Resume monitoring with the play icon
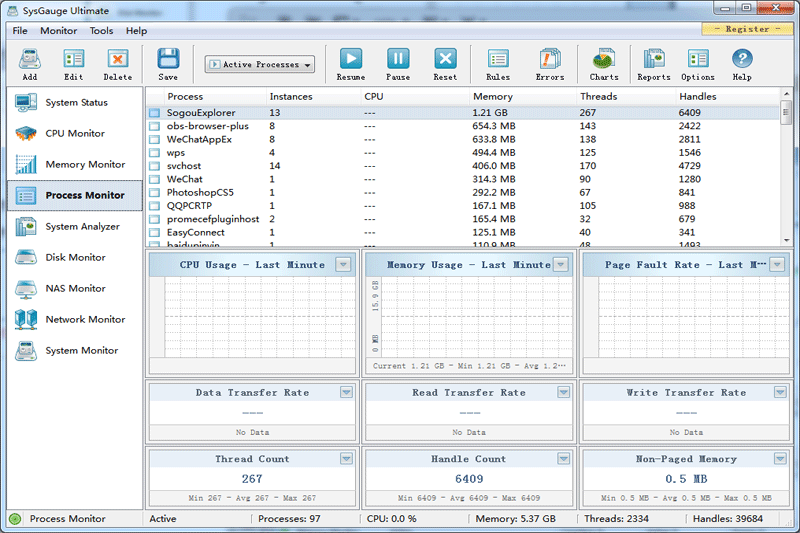The image size is (800, 533). pos(351,64)
